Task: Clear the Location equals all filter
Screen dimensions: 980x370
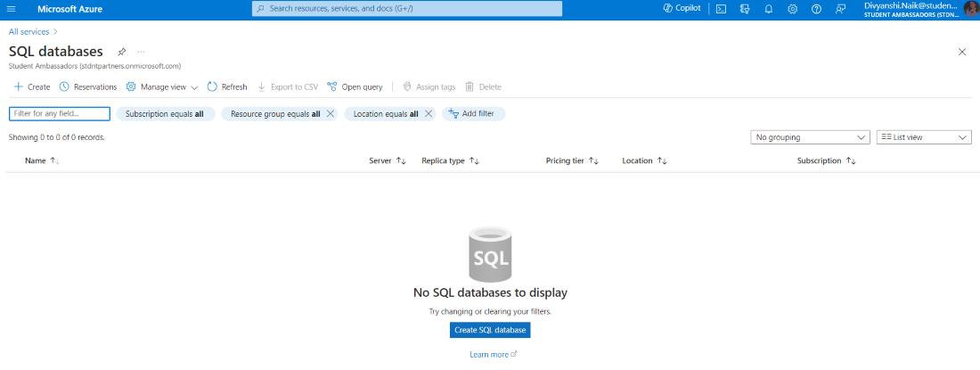Action: coord(429,114)
